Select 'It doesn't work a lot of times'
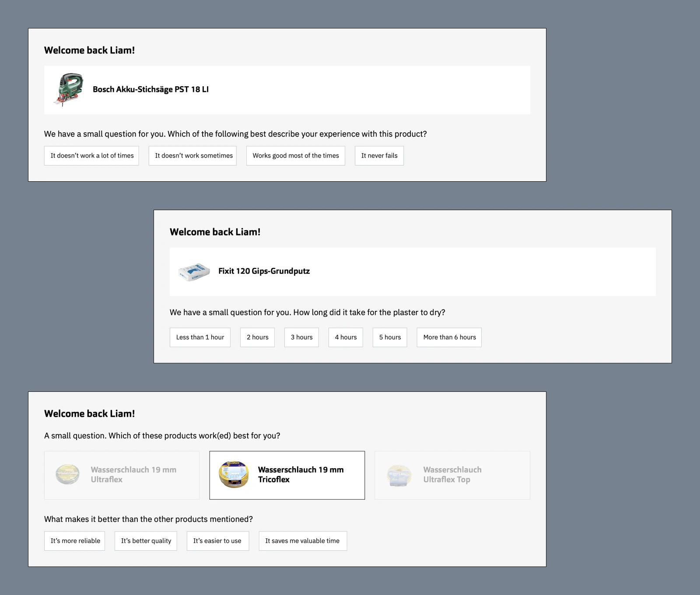700x595 pixels. [x=91, y=155]
